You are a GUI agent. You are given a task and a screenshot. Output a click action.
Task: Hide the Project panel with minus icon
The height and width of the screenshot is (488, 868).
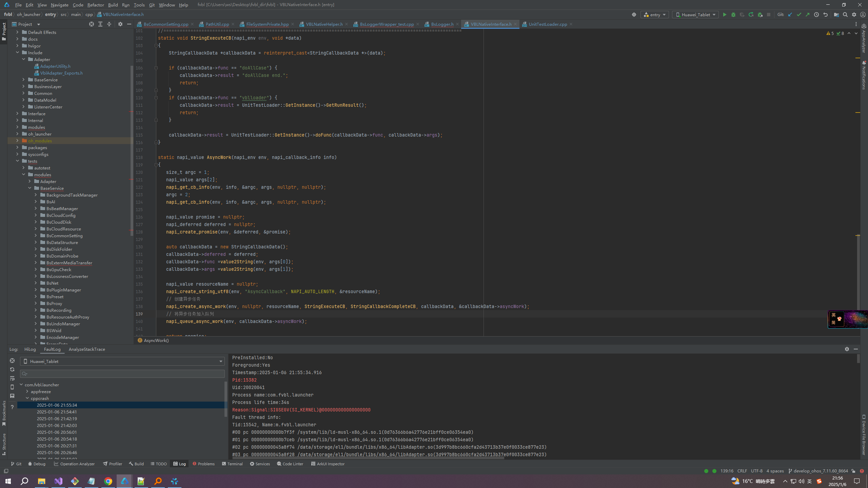(129, 24)
